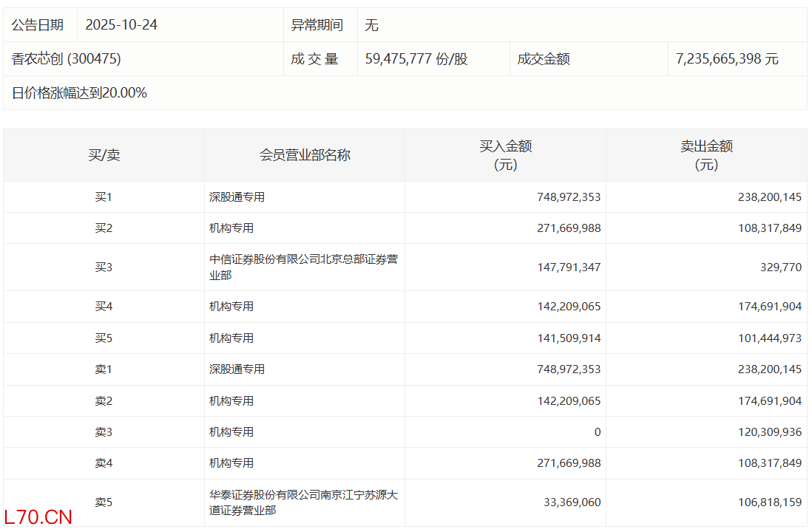Select the 买入金额 (元) column header
Screen dimensions: 812x532
[x=505, y=155]
